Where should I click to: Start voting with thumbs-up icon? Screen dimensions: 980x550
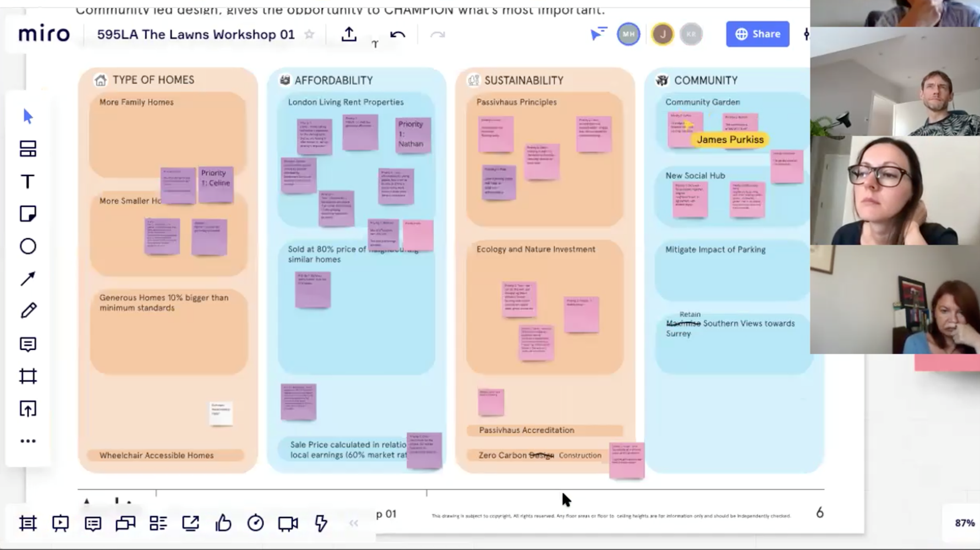coord(223,523)
